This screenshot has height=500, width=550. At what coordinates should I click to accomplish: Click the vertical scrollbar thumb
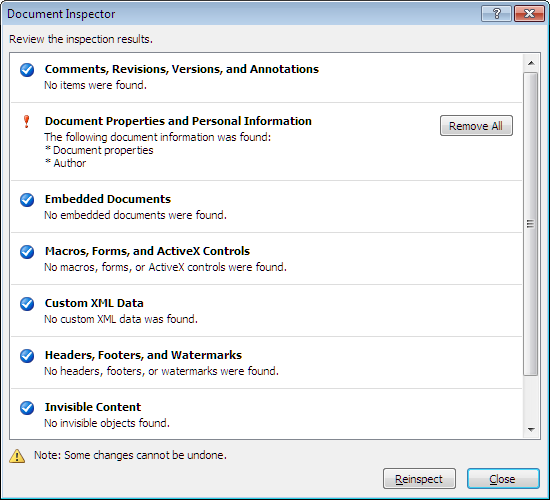531,224
